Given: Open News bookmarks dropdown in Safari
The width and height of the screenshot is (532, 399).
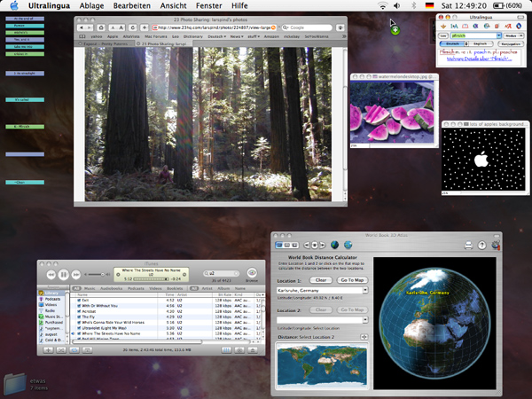Looking at the screenshot, I should [x=237, y=36].
